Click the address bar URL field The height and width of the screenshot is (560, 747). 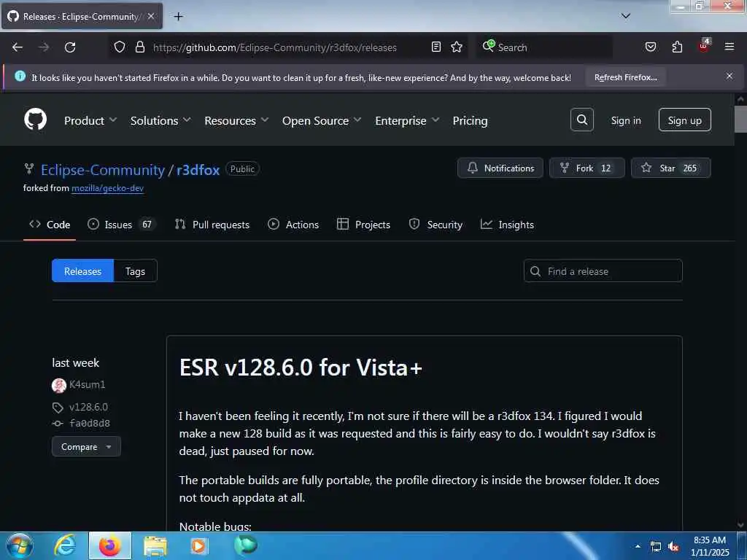[275, 47]
